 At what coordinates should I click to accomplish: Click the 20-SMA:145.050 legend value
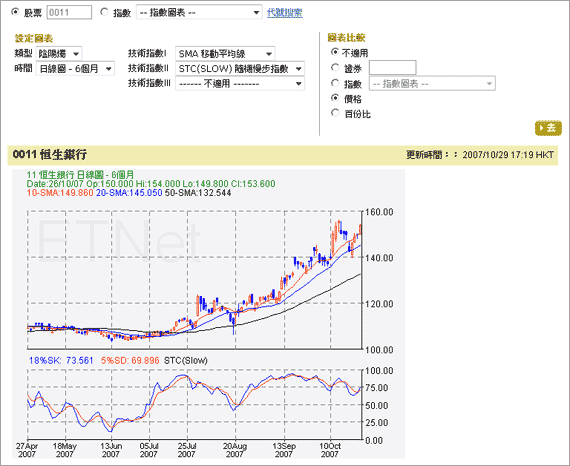pos(129,193)
